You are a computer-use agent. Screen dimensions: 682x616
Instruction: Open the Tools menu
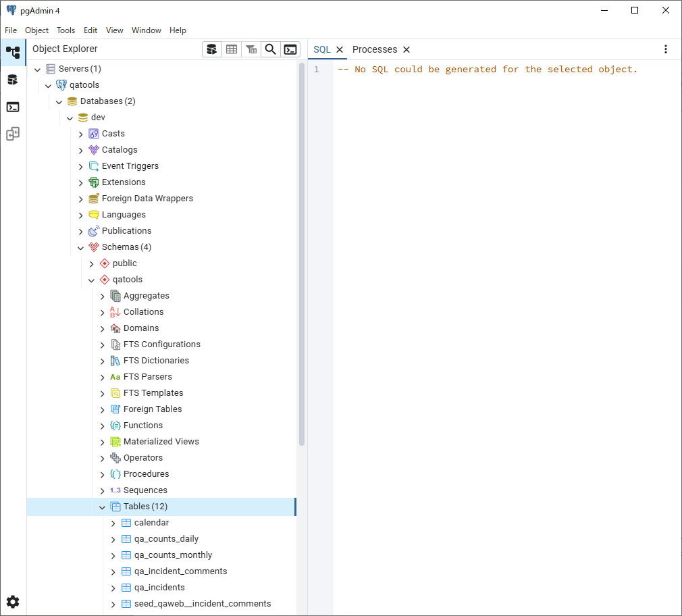(x=65, y=30)
